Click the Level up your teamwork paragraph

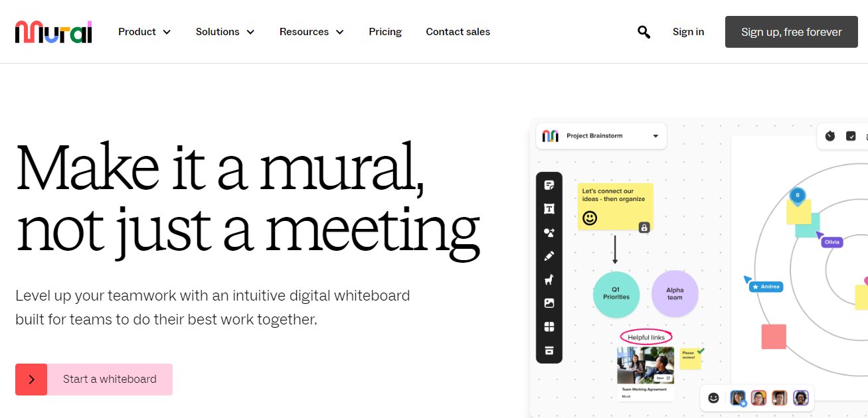[213, 307]
